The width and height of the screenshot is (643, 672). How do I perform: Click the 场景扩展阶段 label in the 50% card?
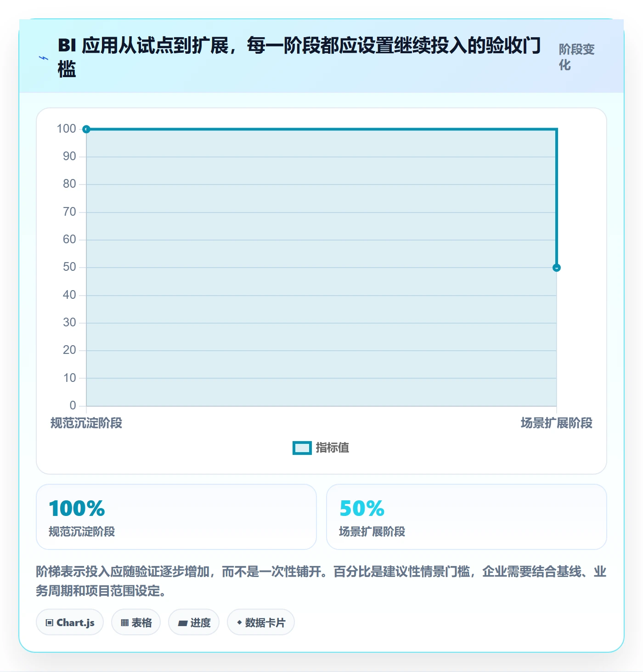tap(372, 532)
